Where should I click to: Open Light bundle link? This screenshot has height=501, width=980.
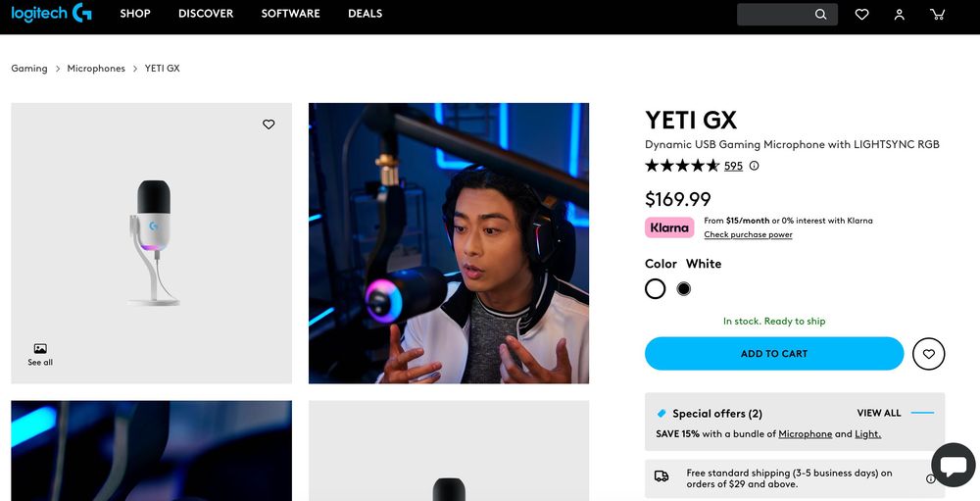[867, 434]
